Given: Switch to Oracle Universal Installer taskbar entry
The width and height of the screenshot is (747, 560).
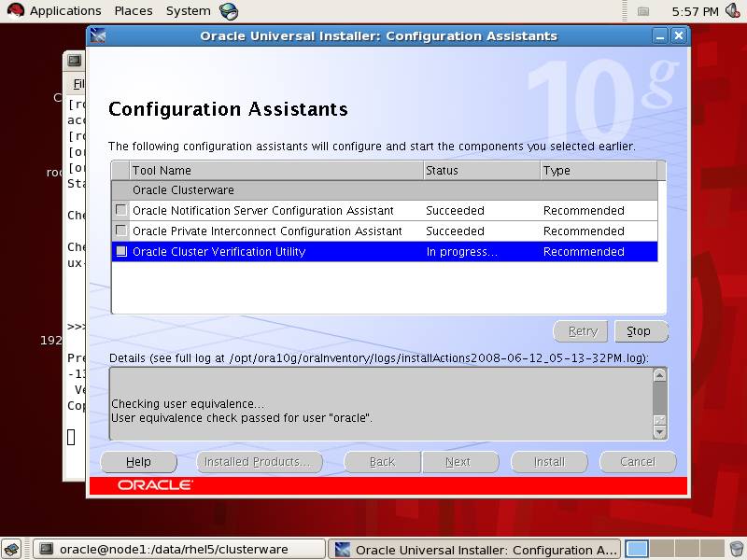Looking at the screenshot, I should point(474,550).
